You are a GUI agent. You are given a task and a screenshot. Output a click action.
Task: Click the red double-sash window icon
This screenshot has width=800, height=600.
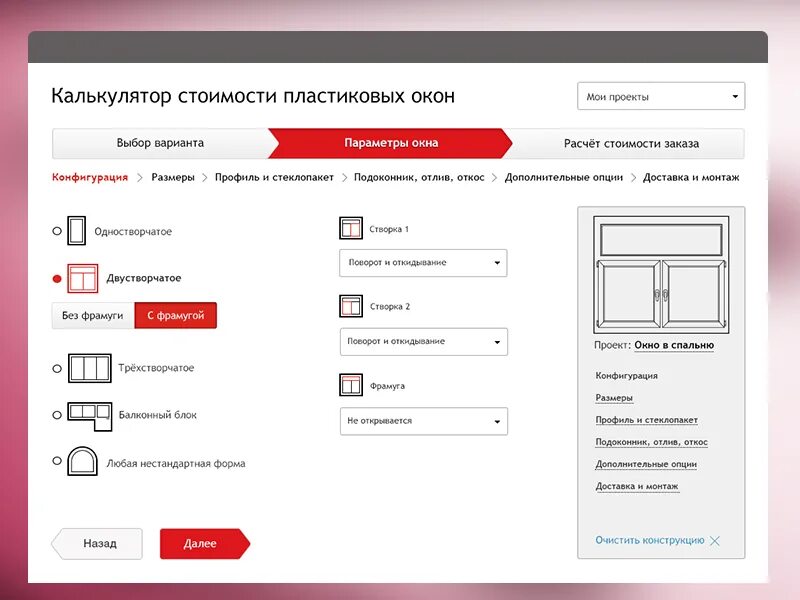pyautogui.click(x=82, y=278)
